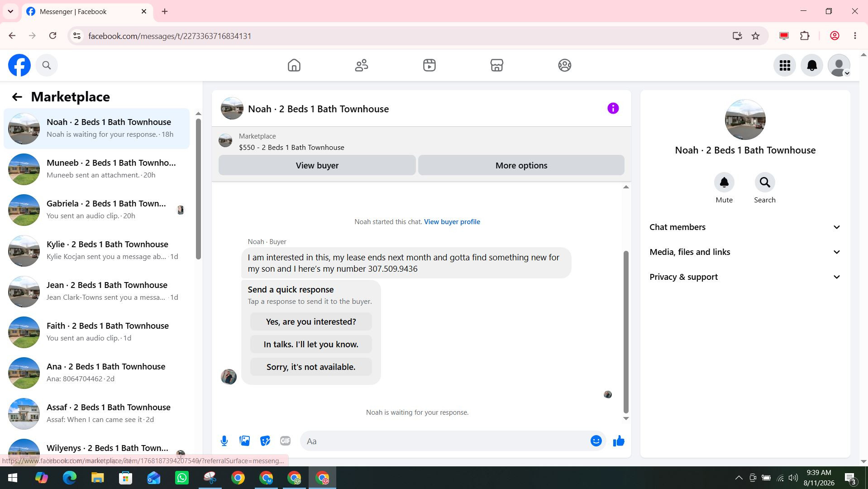Send quick reply 'In talks. I'll let you know.'

(311, 344)
